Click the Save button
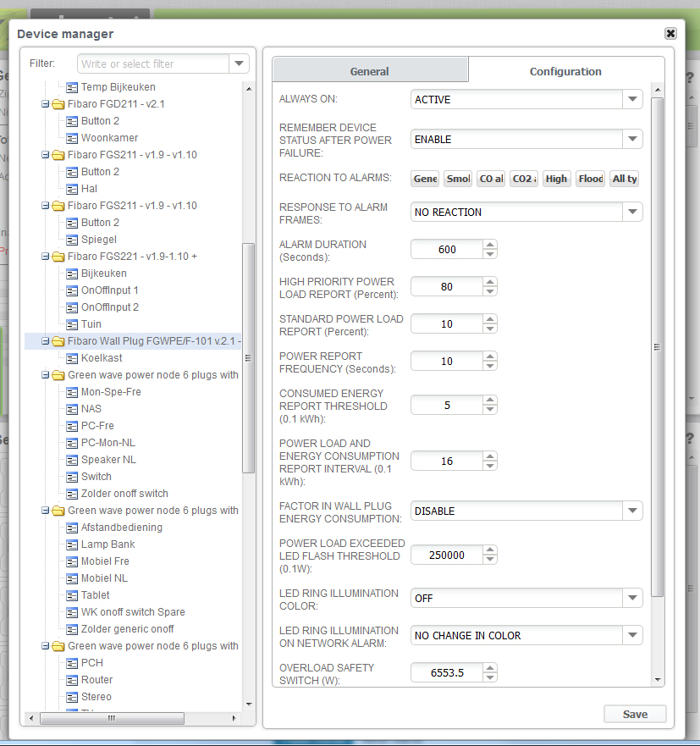700x746 pixels. pos(635,714)
